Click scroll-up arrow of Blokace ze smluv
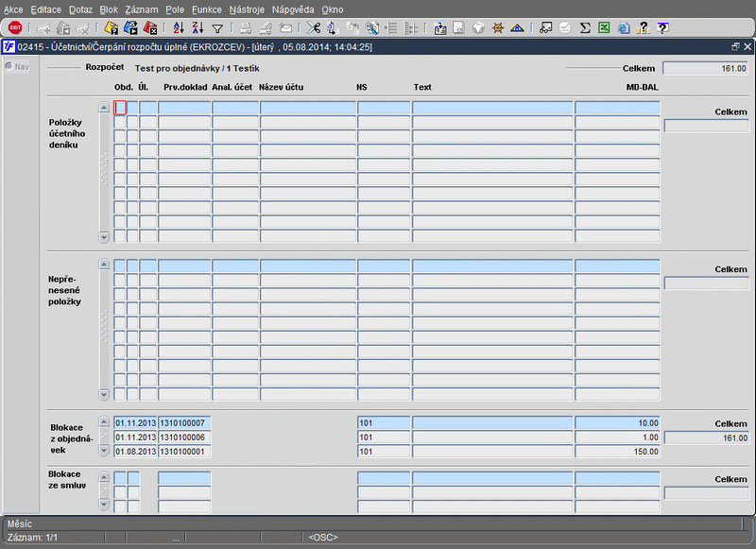 click(x=104, y=476)
